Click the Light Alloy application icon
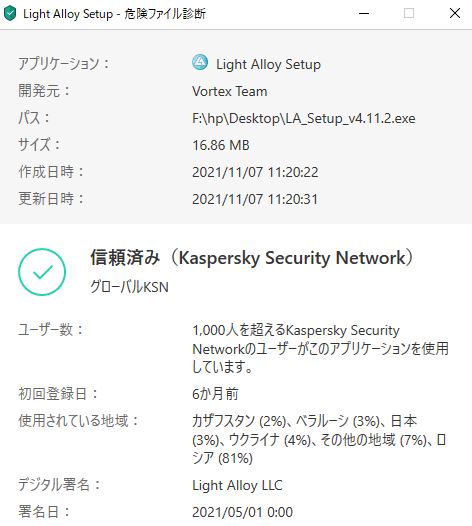Image resolution: width=472 pixels, height=526 pixels. pos(200,62)
